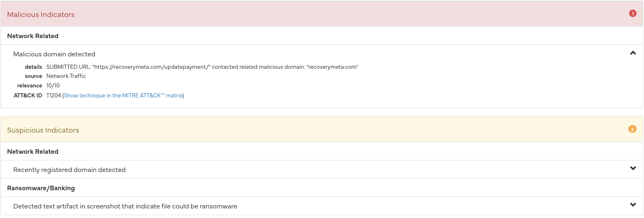644x218 pixels.
Task: Click the Malicious domain detected row title
Action: click(x=54, y=54)
